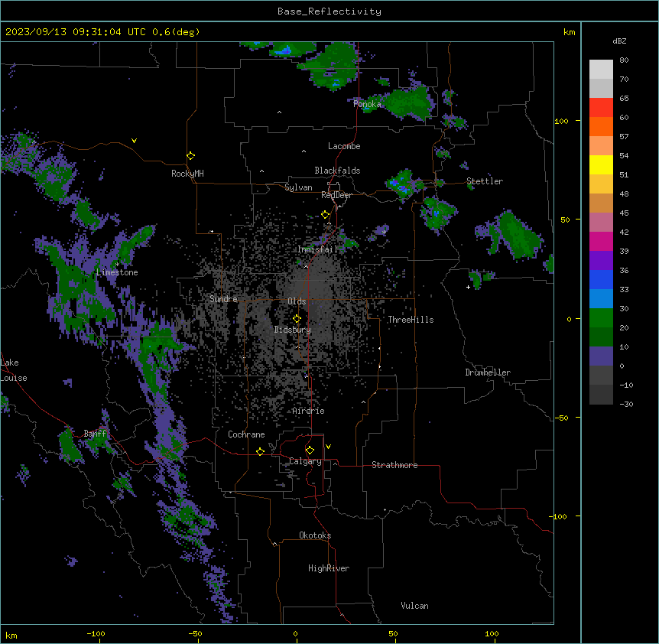Click the Base_Reflectivity title
Viewport: 659px width, 644px height.
(x=329, y=11)
